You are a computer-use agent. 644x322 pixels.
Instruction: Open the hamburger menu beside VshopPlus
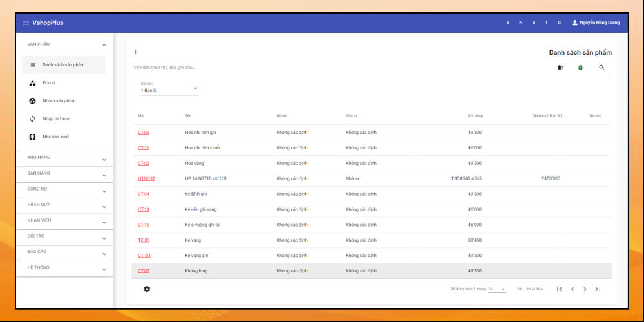[26, 23]
